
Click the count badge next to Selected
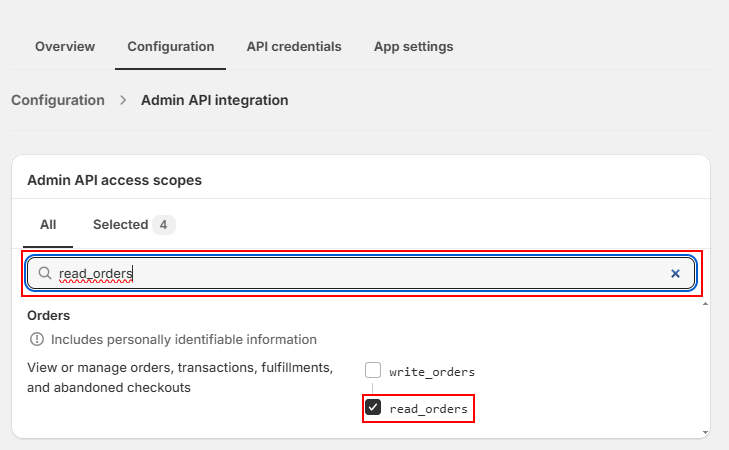coord(165,225)
